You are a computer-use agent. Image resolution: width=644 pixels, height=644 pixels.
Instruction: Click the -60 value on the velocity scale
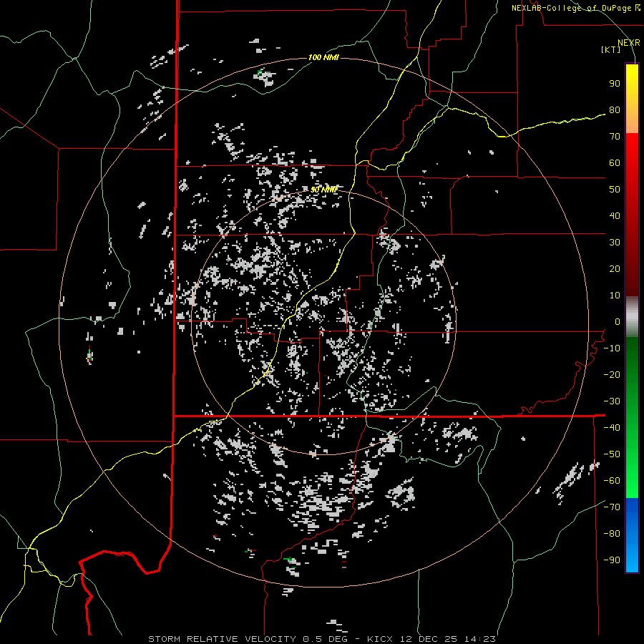tap(612, 481)
